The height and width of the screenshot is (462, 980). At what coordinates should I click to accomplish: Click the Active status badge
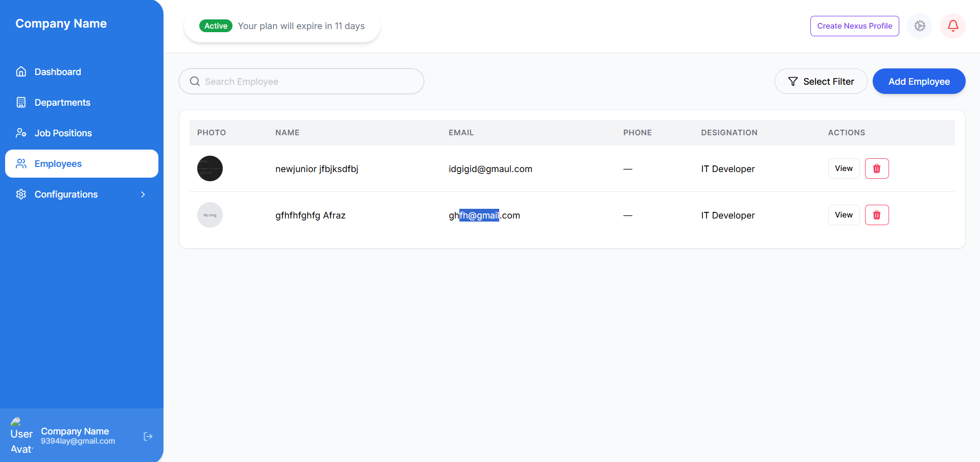tap(215, 26)
